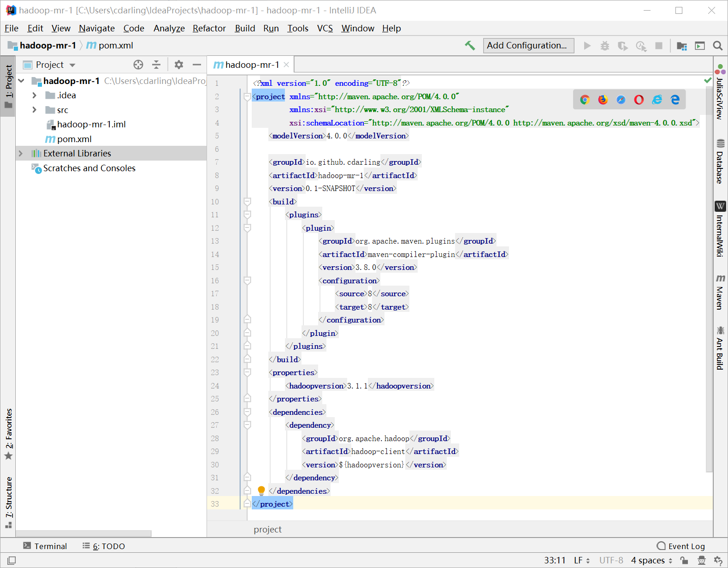Close the hadoop-mr-1 editor tab
Viewport: 728px width, 568px height.
pyautogui.click(x=286, y=65)
